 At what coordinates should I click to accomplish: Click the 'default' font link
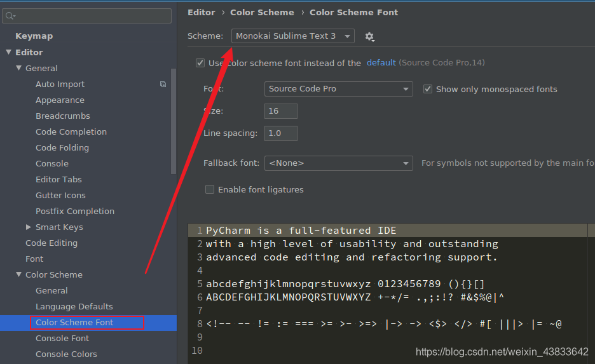click(381, 62)
